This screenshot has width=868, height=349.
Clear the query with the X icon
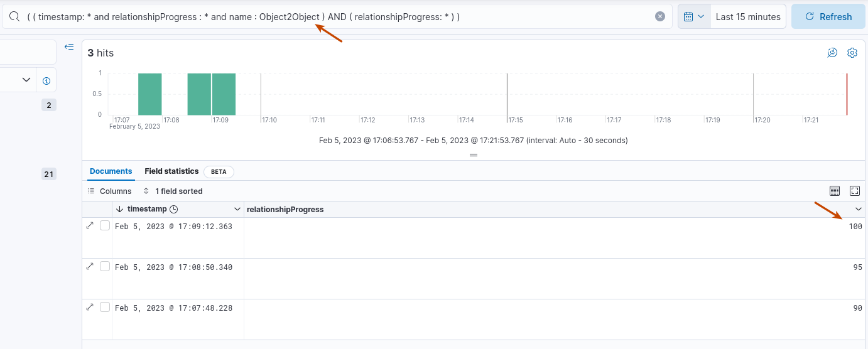pyautogui.click(x=660, y=17)
